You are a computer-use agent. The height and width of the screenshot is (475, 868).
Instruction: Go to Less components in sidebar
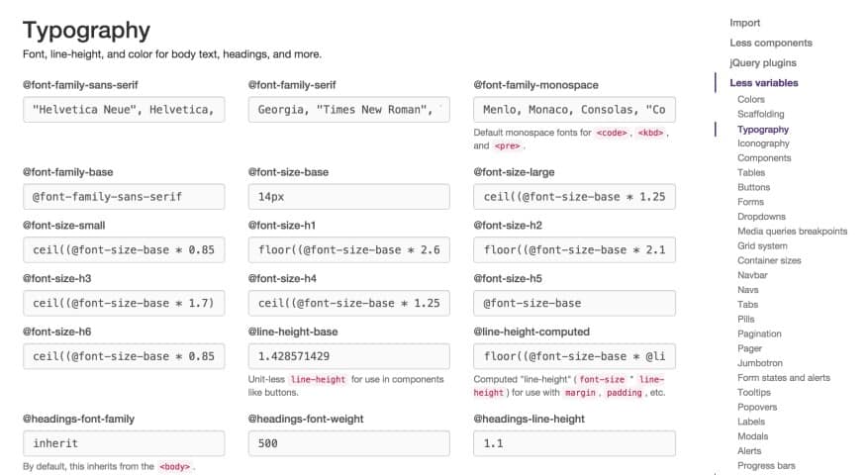(x=771, y=43)
